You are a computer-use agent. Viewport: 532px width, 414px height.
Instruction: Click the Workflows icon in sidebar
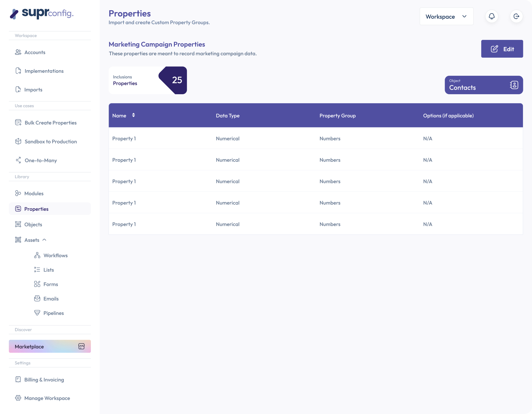point(37,255)
